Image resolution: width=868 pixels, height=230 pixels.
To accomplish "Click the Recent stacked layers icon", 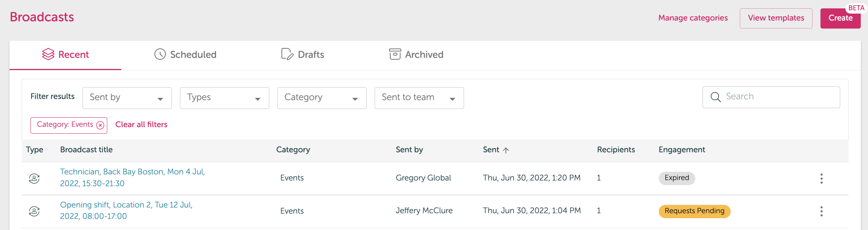I will point(48,54).
